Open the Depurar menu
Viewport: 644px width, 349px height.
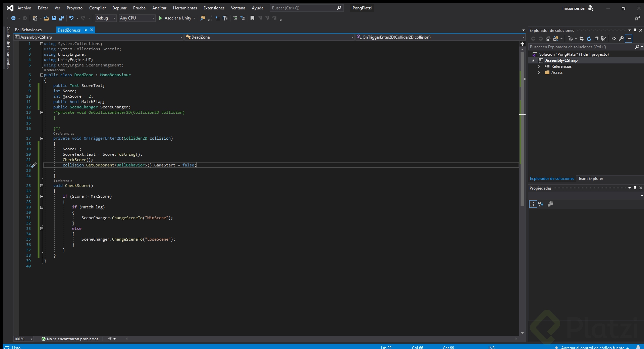pos(119,8)
